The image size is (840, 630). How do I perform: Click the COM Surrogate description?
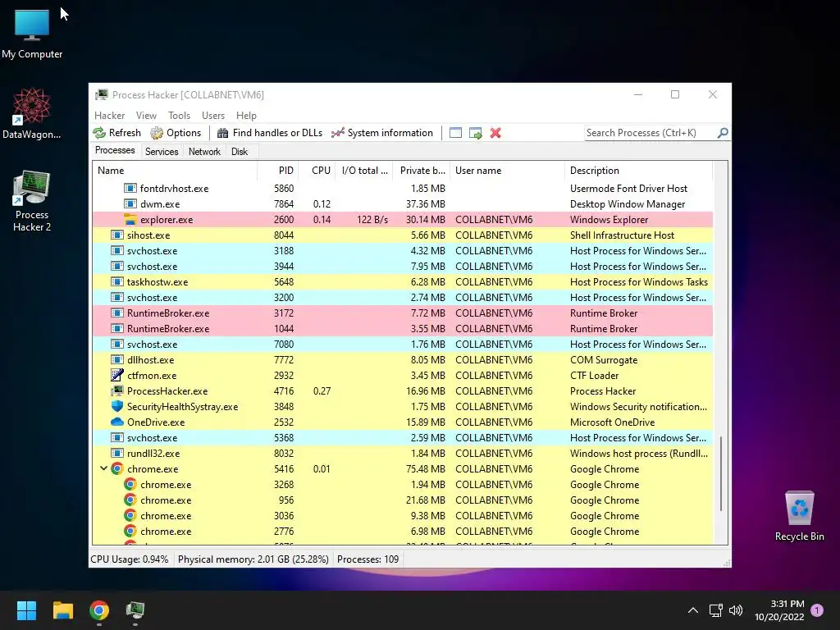tap(604, 360)
